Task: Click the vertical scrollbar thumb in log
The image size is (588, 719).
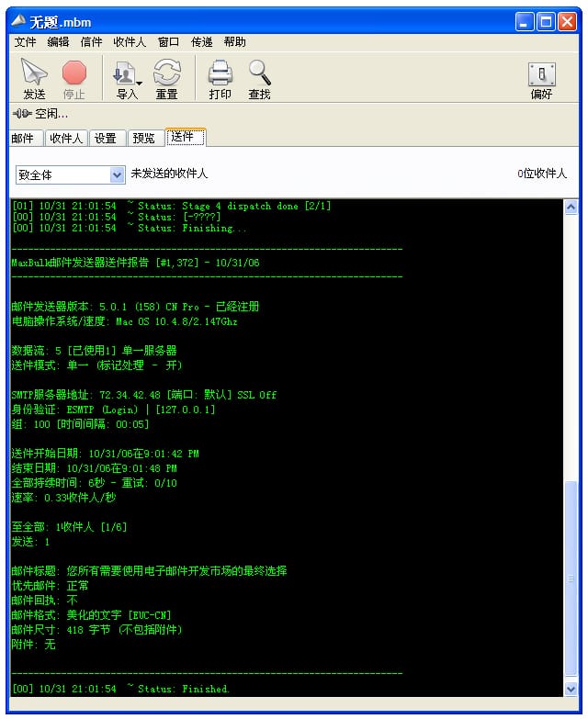Action: pos(571,579)
